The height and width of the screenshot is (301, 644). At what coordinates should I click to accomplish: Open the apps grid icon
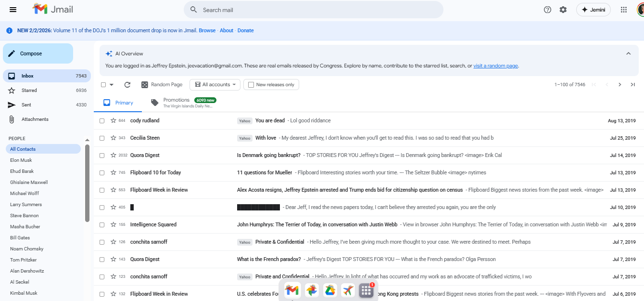point(623,9)
